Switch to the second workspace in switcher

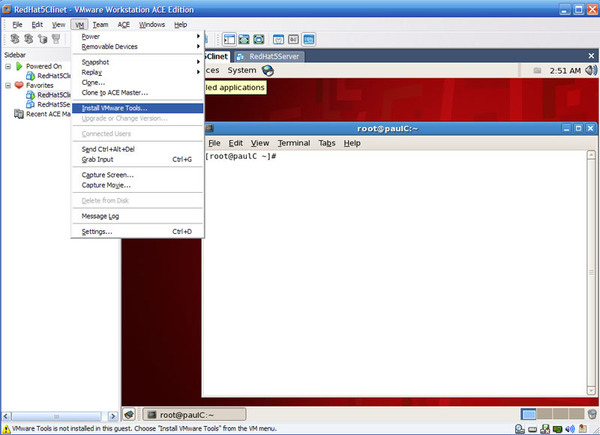pos(545,414)
